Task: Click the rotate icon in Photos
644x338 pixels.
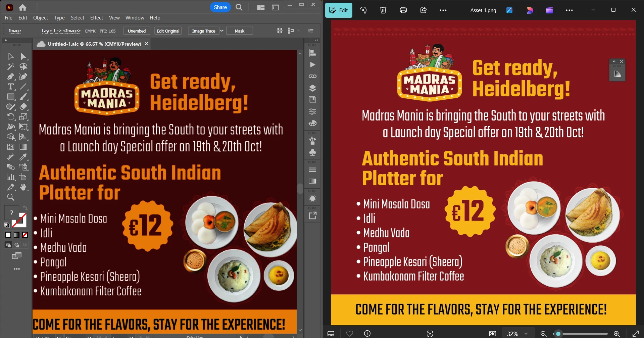Action: [x=363, y=10]
